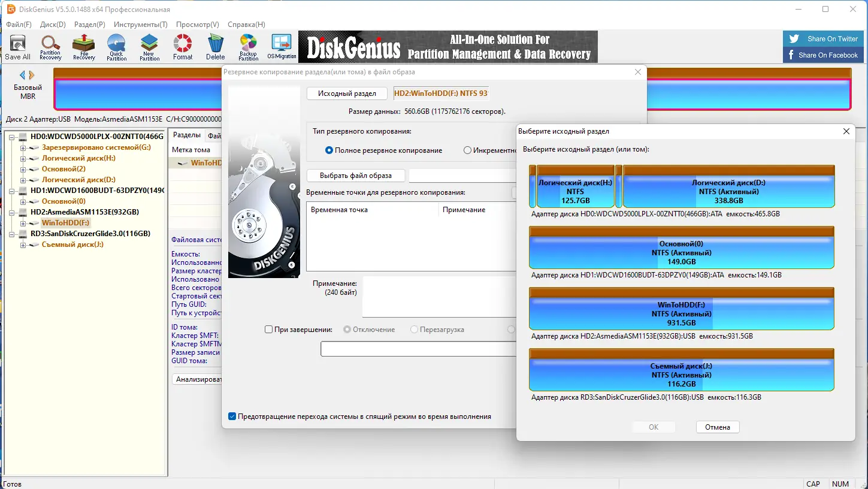The width and height of the screenshot is (868, 489).
Task: Expand Съемный диск(J:) tree node
Action: pyautogui.click(x=23, y=244)
